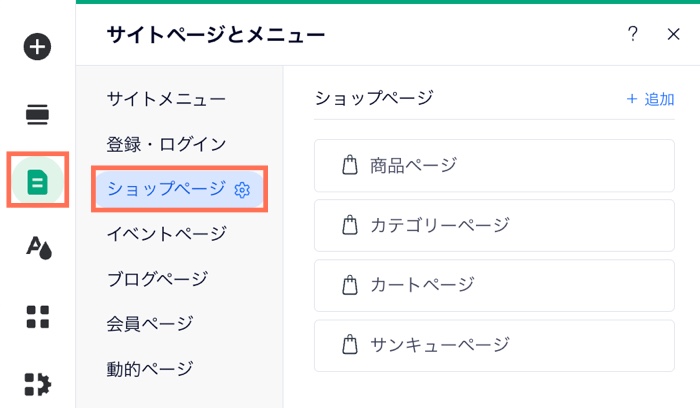This screenshot has height=408, width=700.
Task: Open the Add Apps four-squares icon
Action: coord(38,316)
